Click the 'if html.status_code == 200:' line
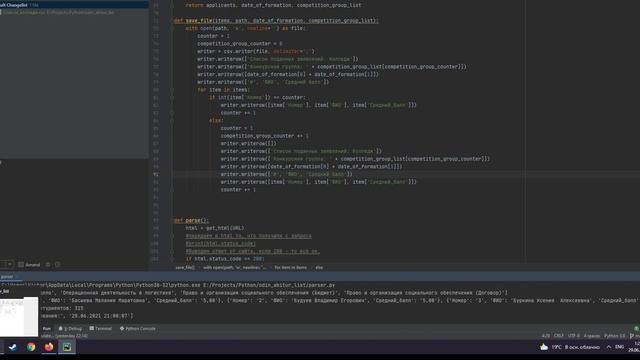The width and height of the screenshot is (640, 360). tap(225, 259)
